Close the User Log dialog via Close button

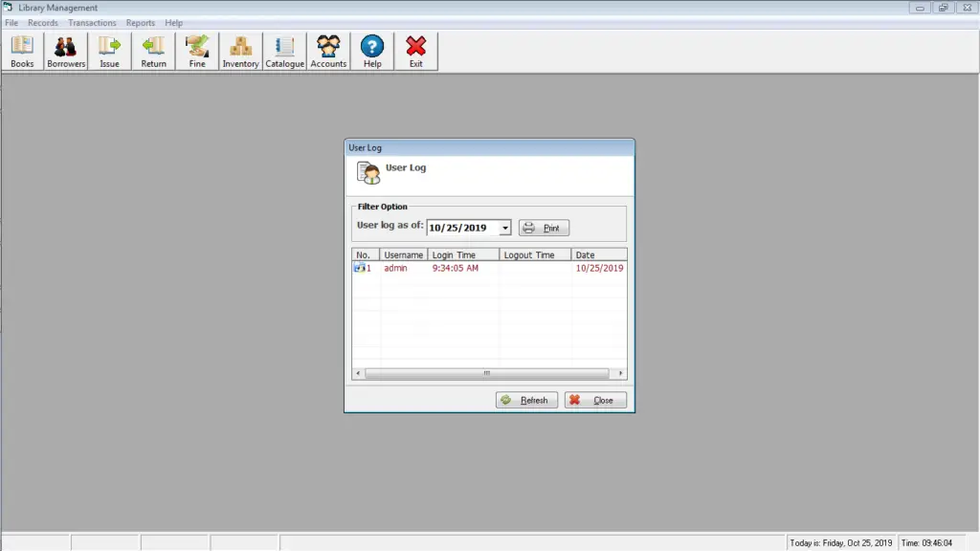pyautogui.click(x=595, y=400)
